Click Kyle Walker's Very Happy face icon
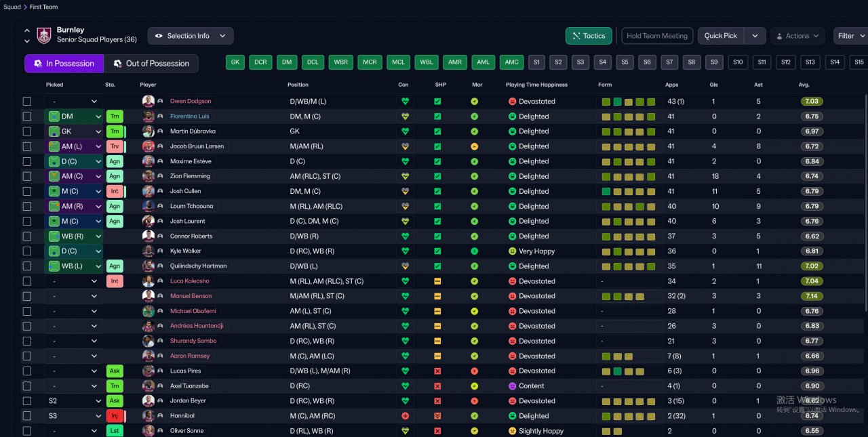This screenshot has width=868, height=437. [512, 251]
